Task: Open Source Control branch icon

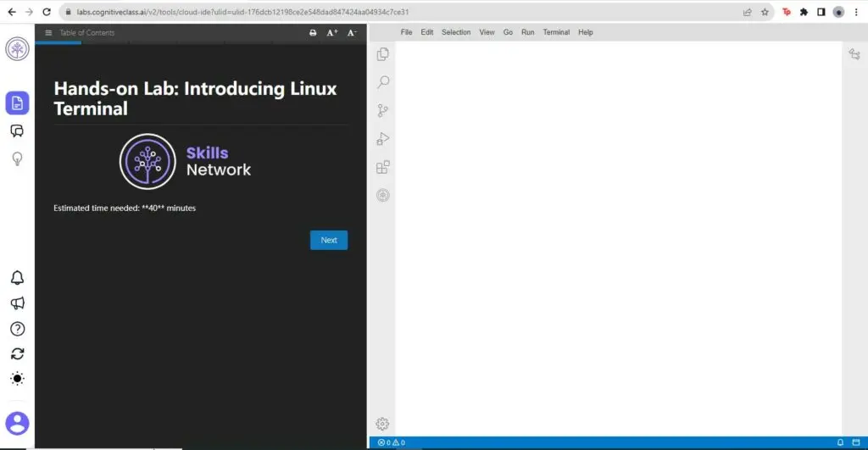Action: [382, 110]
